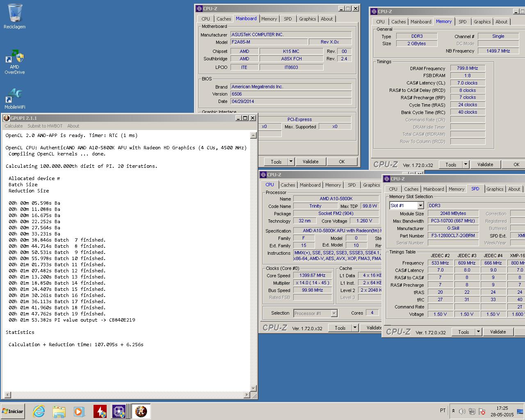Click the 799.8 MHz DRAM Frequency value
The width and height of the screenshot is (525, 420).
click(x=468, y=68)
